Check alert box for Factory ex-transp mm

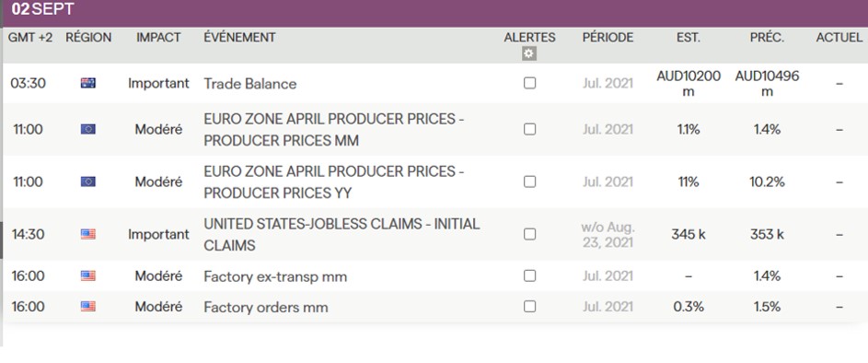[x=530, y=276]
